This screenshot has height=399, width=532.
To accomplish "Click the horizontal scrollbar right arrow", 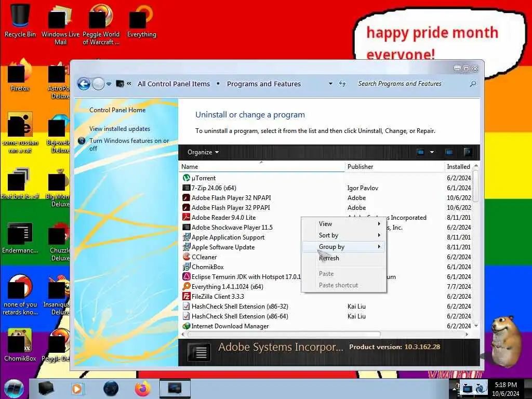I will tap(467, 334).
